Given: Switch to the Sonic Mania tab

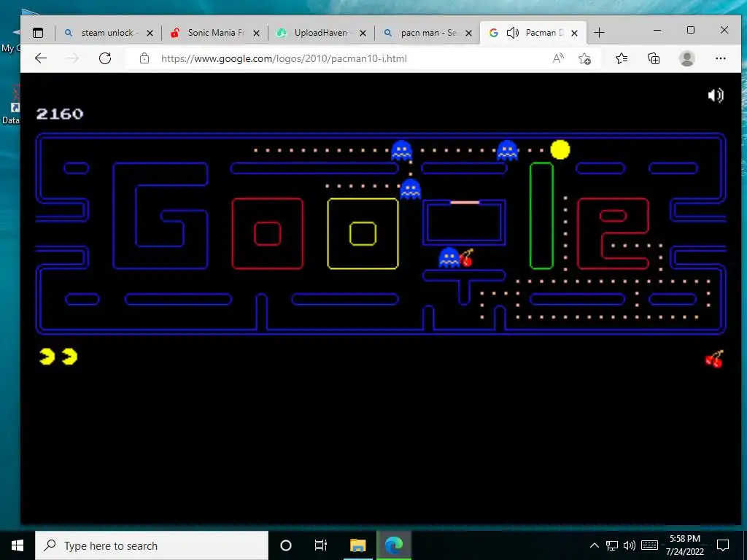Looking at the screenshot, I should tap(214, 33).
